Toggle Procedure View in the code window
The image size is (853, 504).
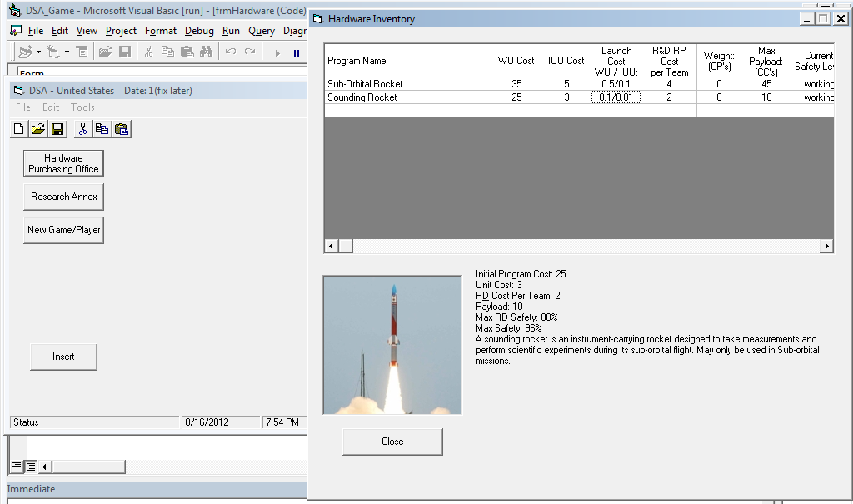tap(17, 466)
